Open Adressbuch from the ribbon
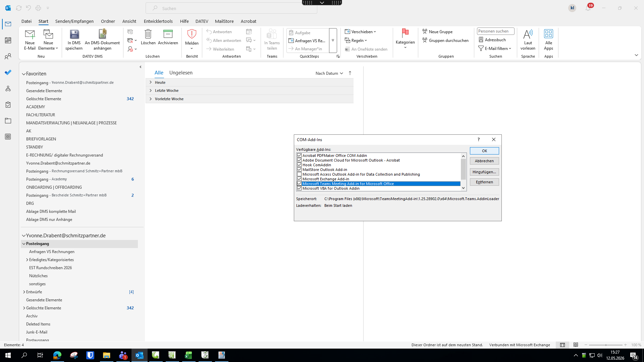Viewport: 644px width, 362px height. click(492, 40)
